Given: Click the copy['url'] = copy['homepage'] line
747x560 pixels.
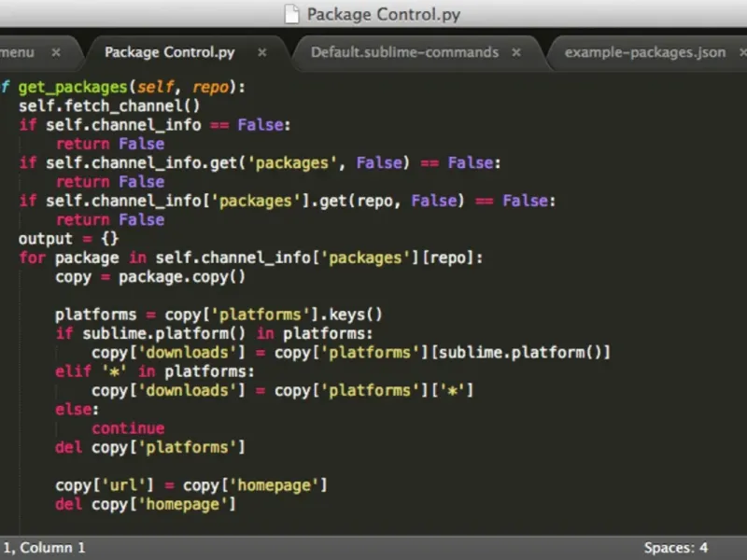Looking at the screenshot, I should pos(191,485).
